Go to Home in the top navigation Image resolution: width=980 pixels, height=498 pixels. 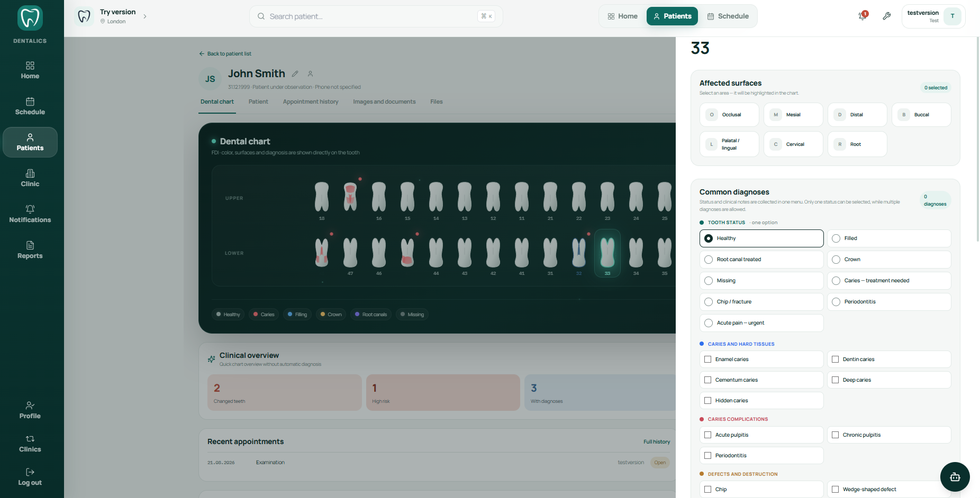623,16
